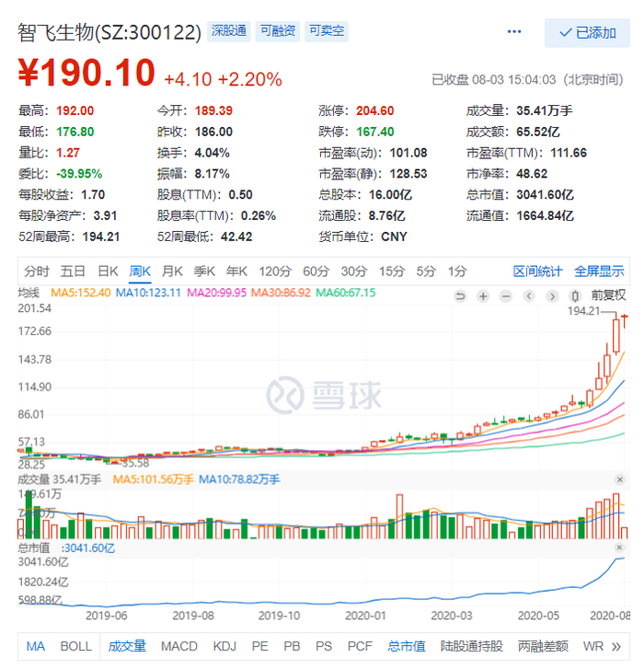This screenshot has height=669, width=644.
Task: Click the MA5:152.40 legend label
Action: [x=81, y=293]
